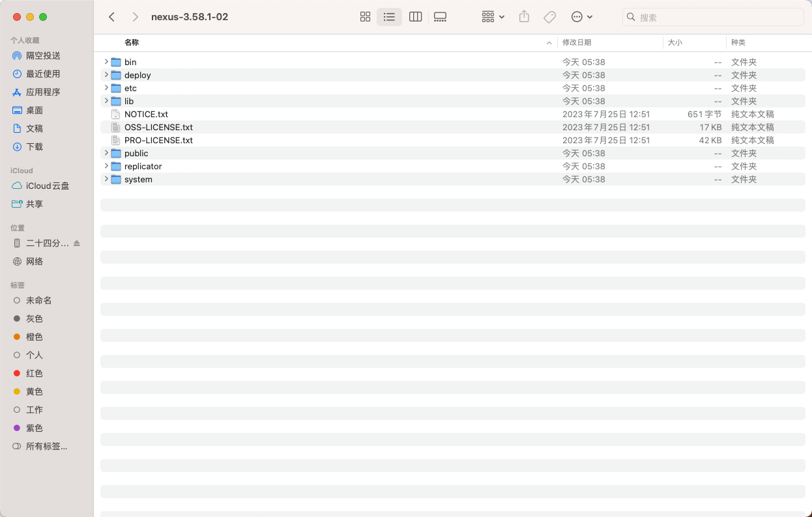Open iCloud Drive (iCloud云盘)
Screen dimensions: 812x517
pos(47,186)
